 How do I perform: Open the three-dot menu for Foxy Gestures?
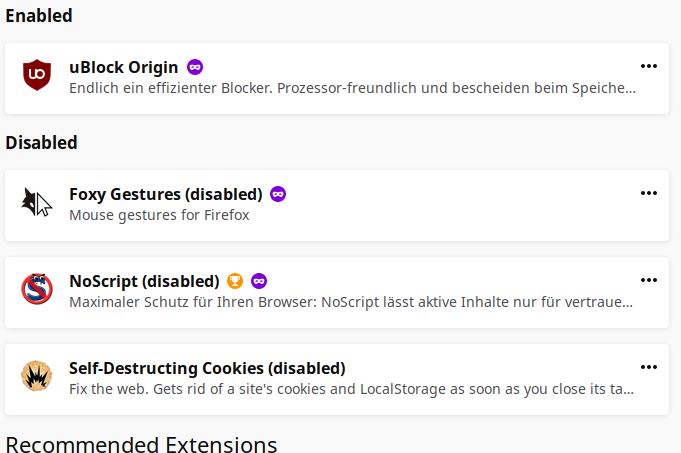pos(649,193)
